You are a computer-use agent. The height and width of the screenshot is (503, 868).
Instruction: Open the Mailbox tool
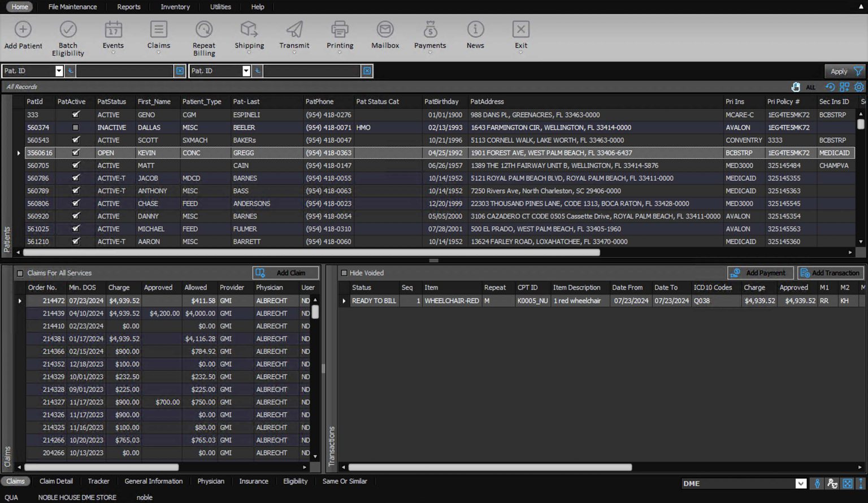pyautogui.click(x=385, y=34)
